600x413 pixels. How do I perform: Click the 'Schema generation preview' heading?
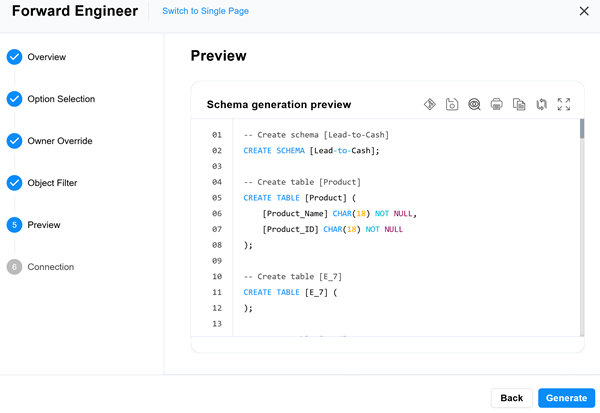[279, 104]
